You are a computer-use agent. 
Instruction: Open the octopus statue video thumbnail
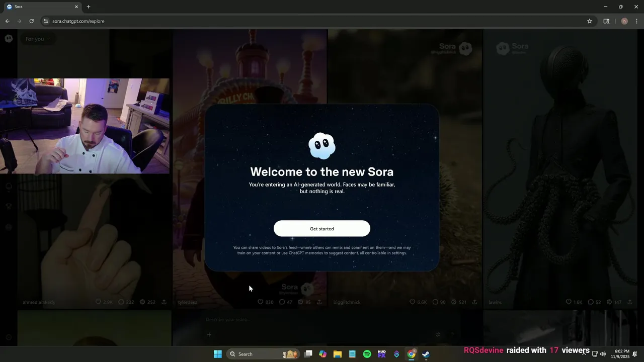[x=560, y=168]
